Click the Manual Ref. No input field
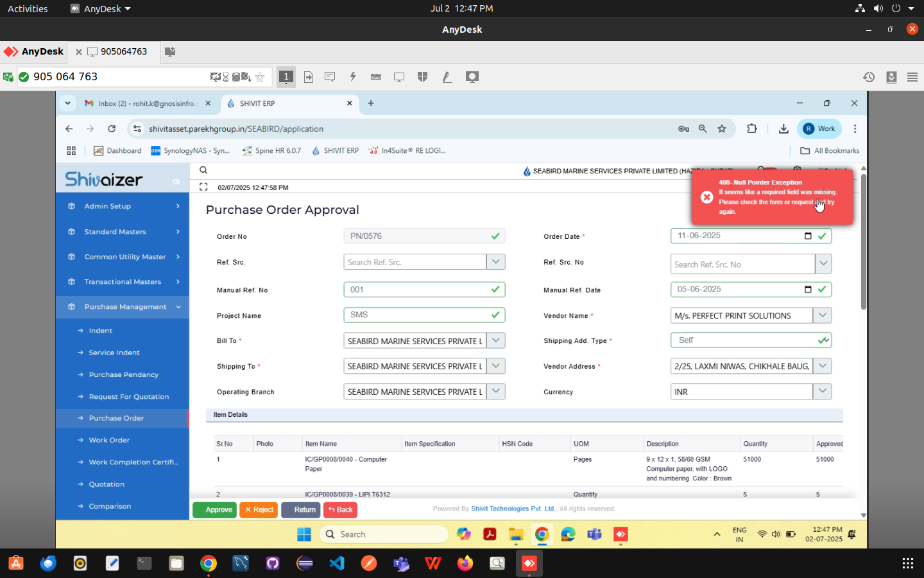This screenshot has width=924, height=578. [x=417, y=290]
